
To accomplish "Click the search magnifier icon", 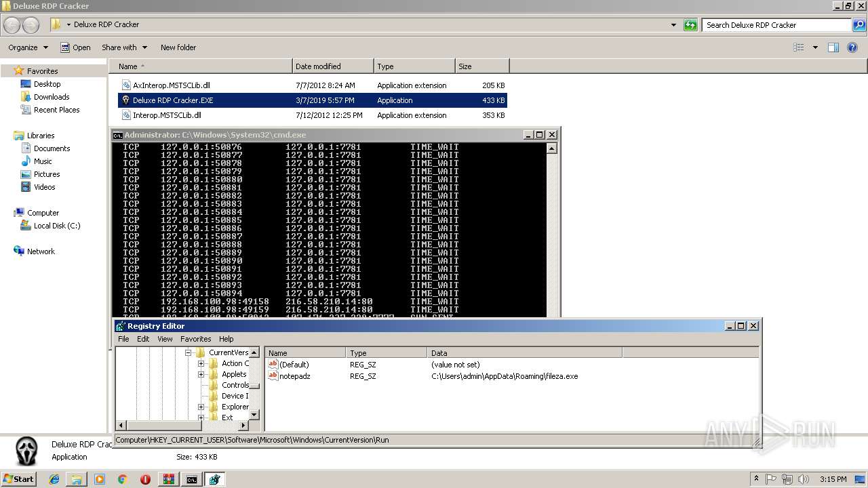I will click(859, 25).
